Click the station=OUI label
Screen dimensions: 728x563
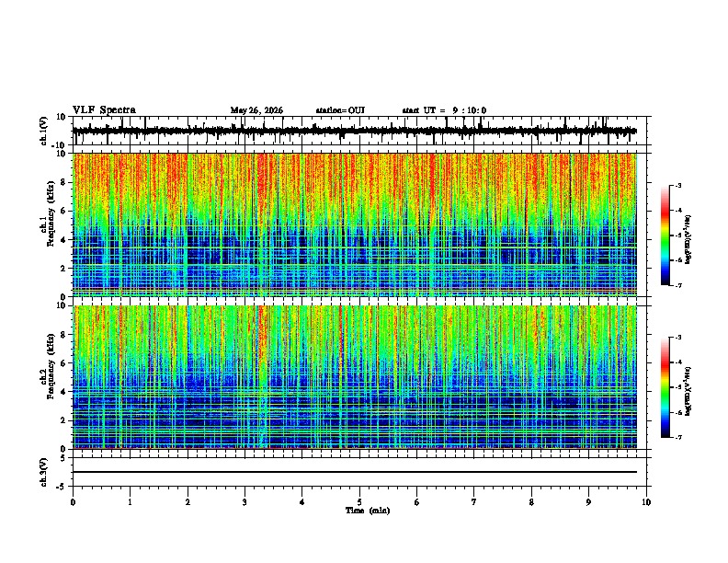pyautogui.click(x=340, y=110)
